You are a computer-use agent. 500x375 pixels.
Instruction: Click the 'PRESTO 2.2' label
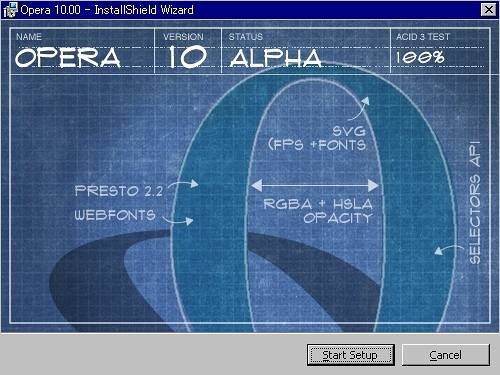(x=119, y=191)
